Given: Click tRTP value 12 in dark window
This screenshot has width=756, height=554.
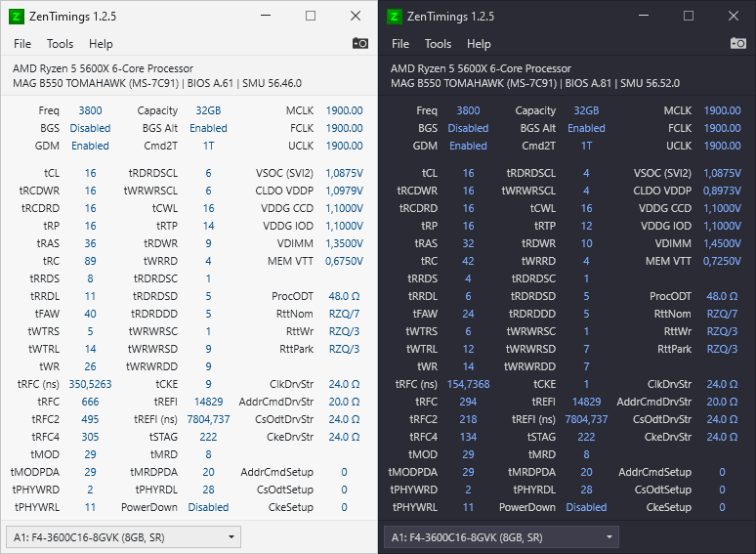Looking at the screenshot, I should pyautogui.click(x=586, y=226).
